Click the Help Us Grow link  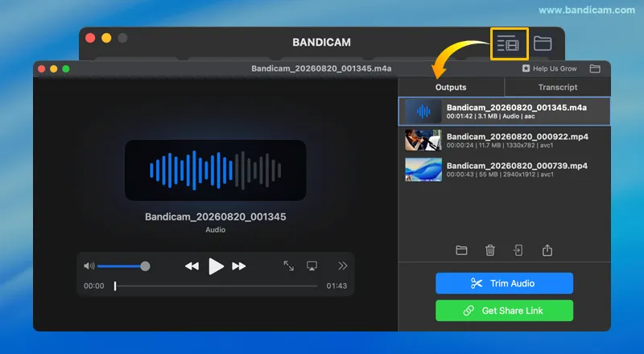550,68
